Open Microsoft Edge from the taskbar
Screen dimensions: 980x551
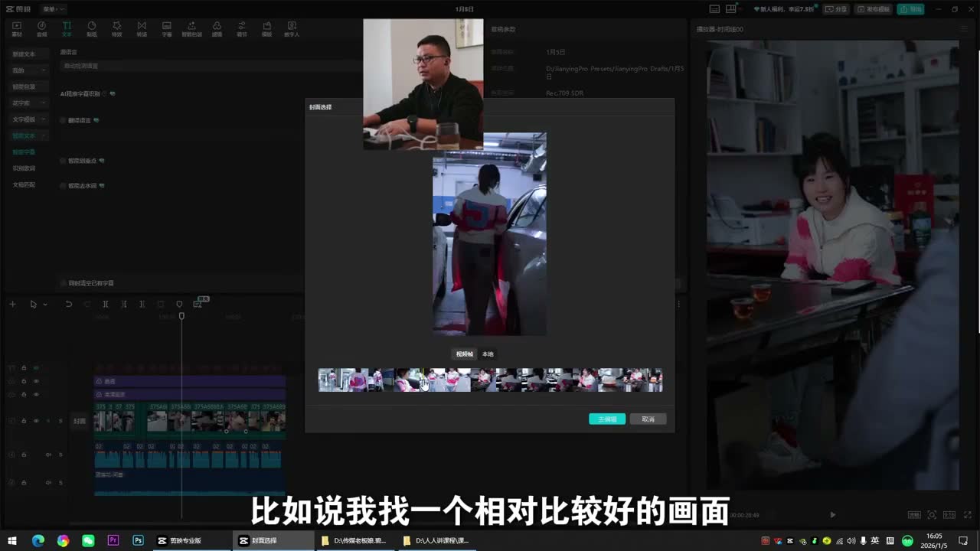click(38, 540)
